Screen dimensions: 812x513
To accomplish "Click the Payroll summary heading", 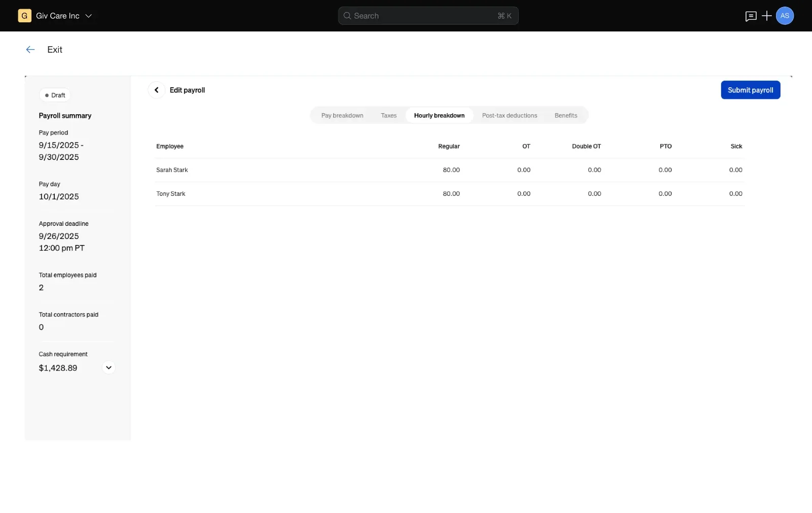I will pos(65,116).
